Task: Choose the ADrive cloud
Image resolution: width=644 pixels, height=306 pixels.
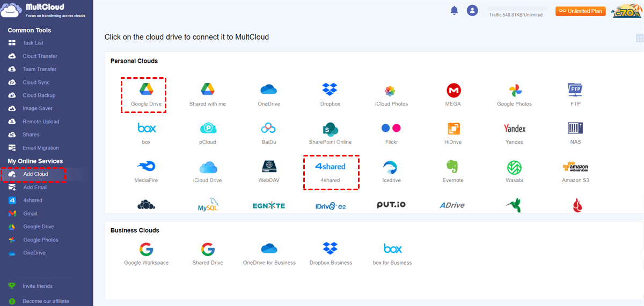Action: (x=452, y=205)
